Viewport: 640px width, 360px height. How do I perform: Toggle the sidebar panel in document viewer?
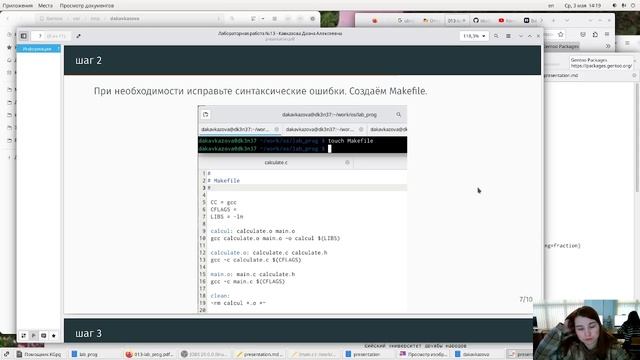point(24,36)
